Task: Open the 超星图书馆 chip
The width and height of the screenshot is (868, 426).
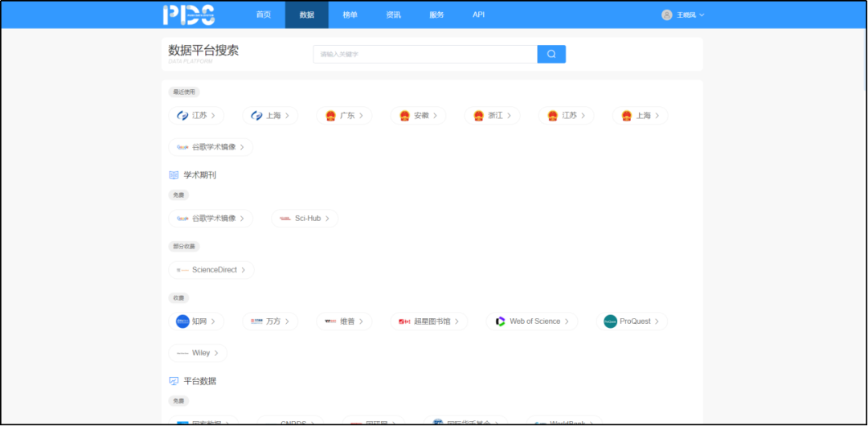Action: pos(429,322)
